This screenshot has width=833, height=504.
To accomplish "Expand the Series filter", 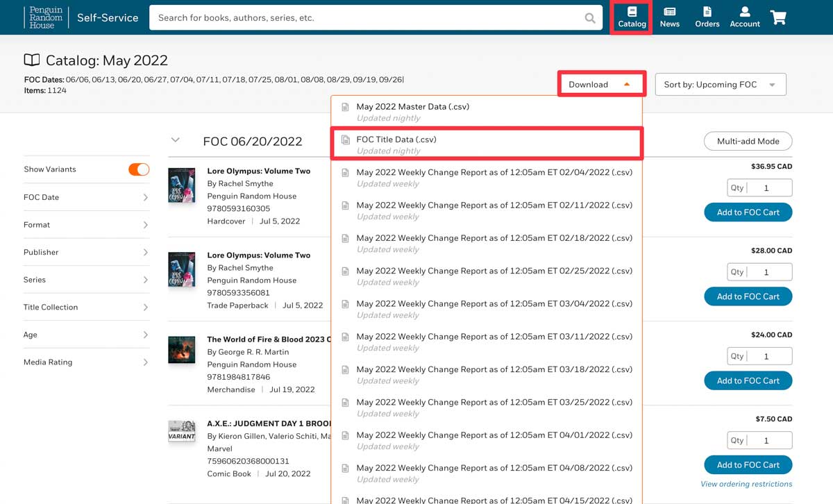I will (x=86, y=280).
